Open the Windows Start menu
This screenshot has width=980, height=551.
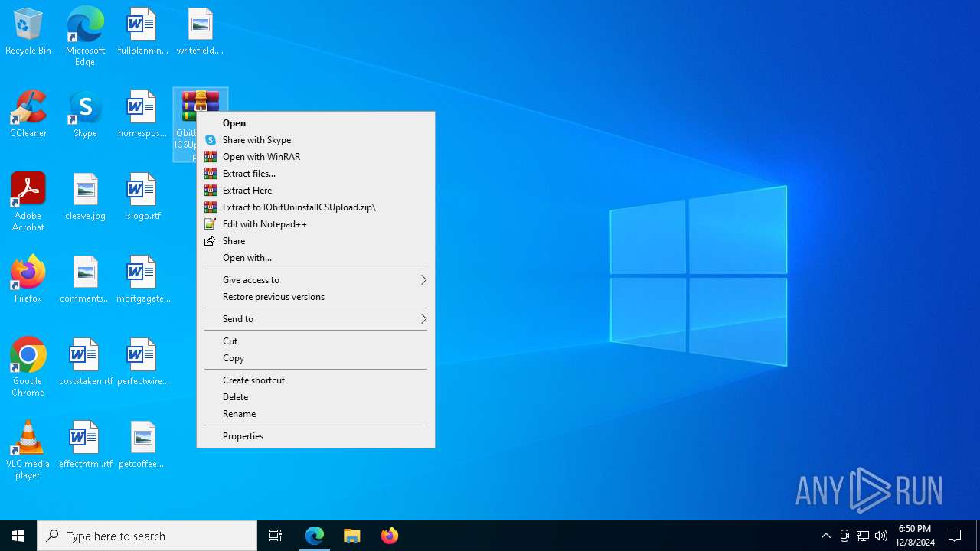[18, 536]
